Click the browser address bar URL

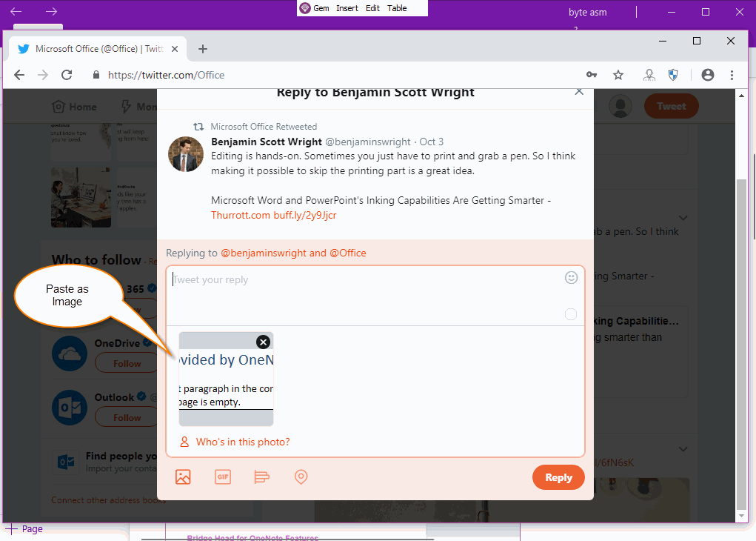[x=167, y=75]
